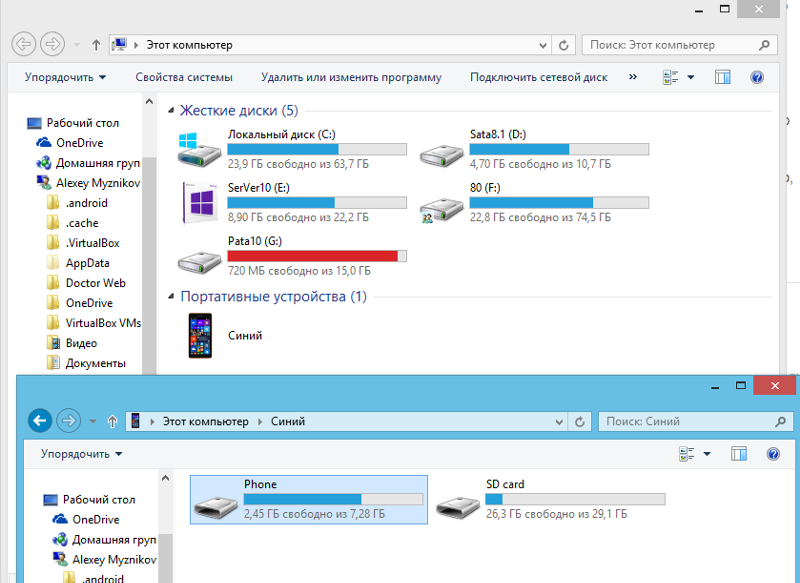Click scroll up arrow in upper navigation pane
This screenshot has width=800, height=583.
[149, 102]
